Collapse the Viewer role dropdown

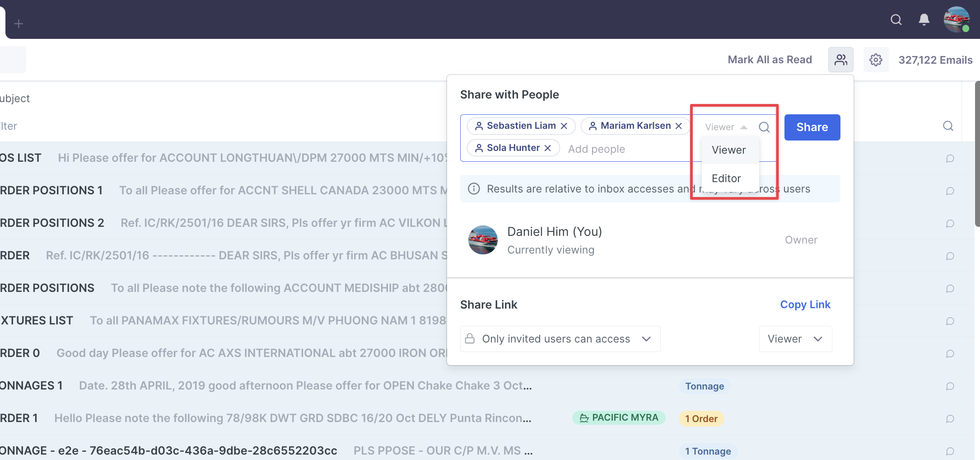tap(726, 127)
